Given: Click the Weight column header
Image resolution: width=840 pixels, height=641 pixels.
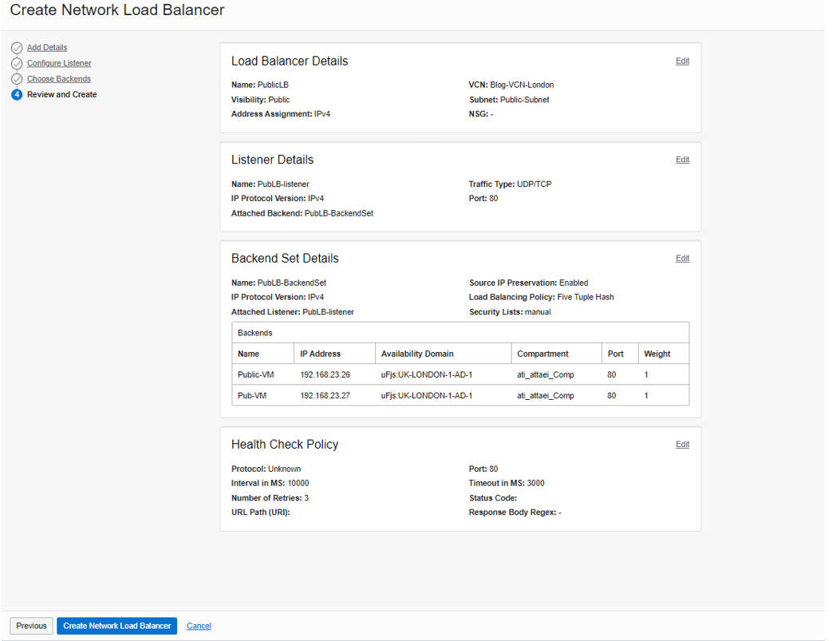Looking at the screenshot, I should click(657, 354).
